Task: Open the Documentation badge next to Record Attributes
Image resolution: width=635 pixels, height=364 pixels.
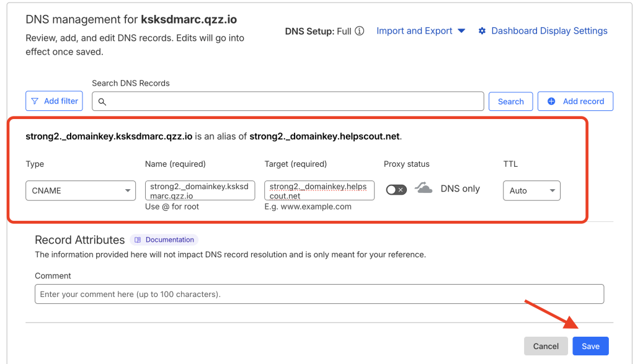Action: pos(164,240)
